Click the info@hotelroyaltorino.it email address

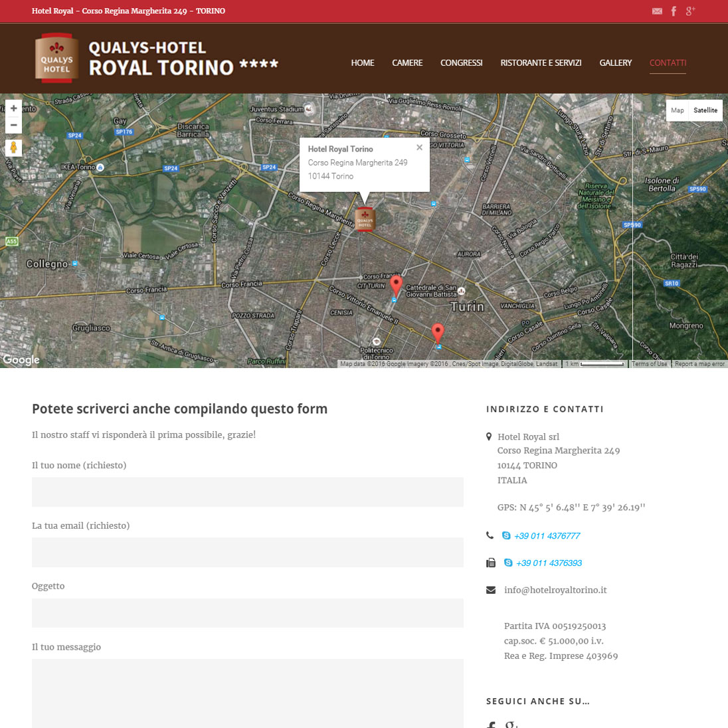pos(555,590)
